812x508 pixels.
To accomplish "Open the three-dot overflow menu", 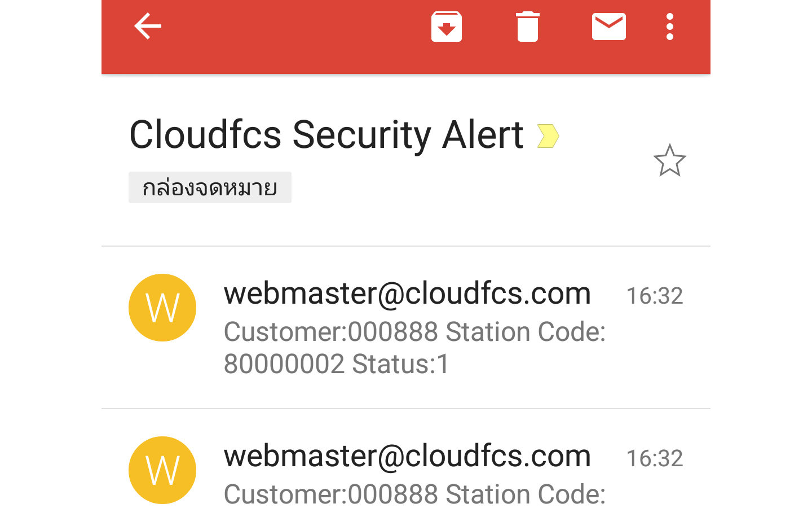I will [x=670, y=27].
